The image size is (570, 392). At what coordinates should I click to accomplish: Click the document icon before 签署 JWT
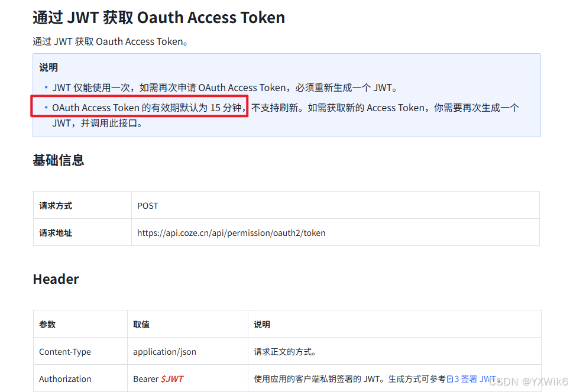450,379
